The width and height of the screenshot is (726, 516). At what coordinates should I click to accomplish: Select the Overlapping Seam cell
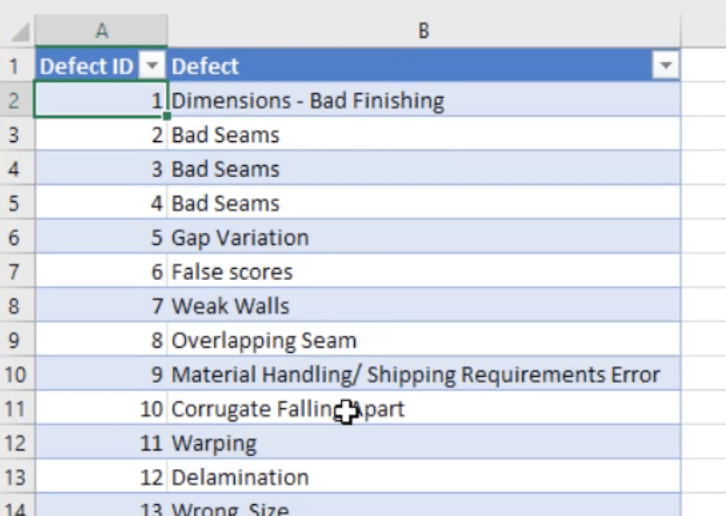click(424, 340)
